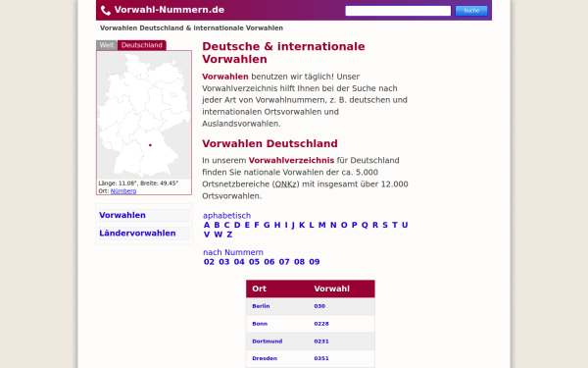588x368 pixels.
Task: Open area codes starting with 03
Action: [x=223, y=262]
